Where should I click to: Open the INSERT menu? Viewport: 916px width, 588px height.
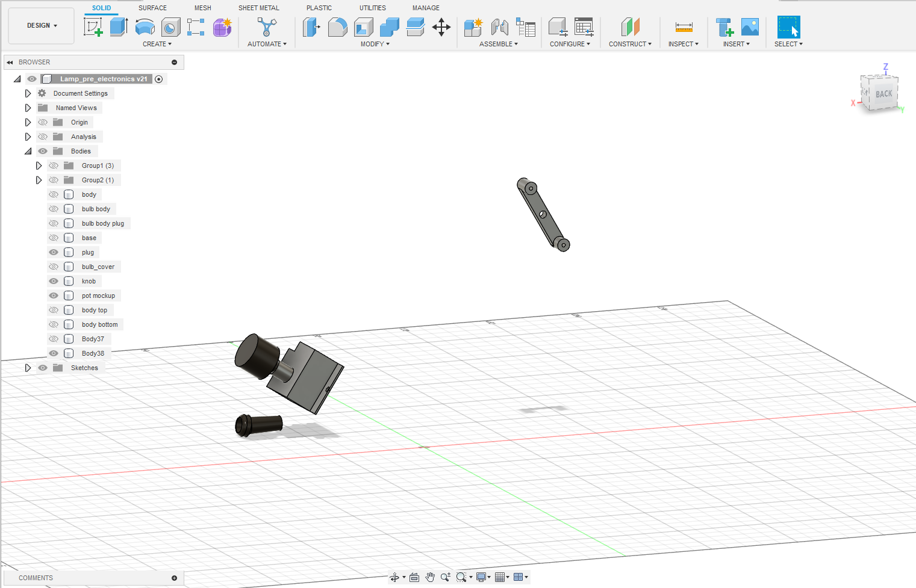coord(737,44)
